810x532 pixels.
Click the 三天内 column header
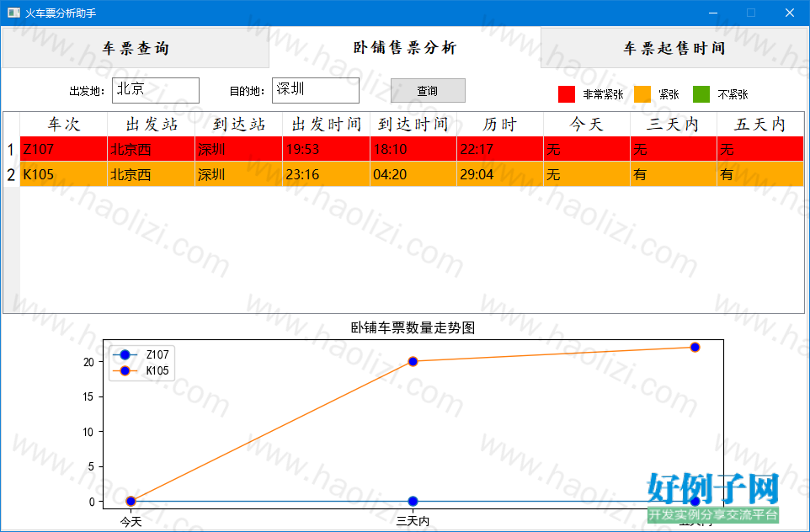point(674,125)
